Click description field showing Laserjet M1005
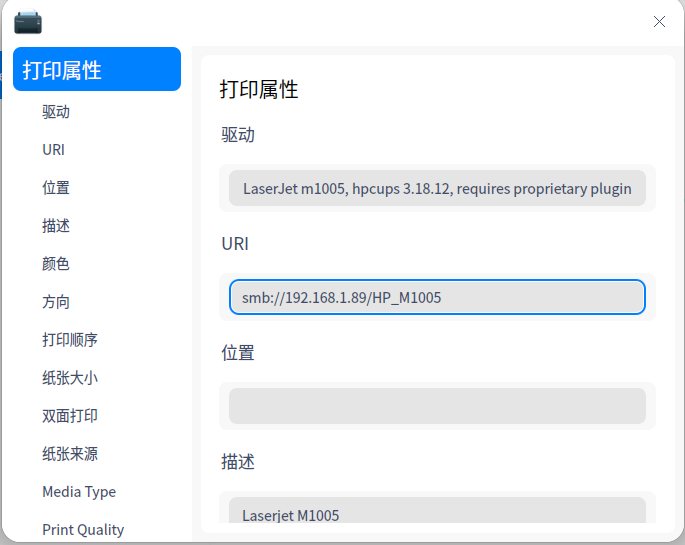The image size is (685, 545). (x=437, y=510)
